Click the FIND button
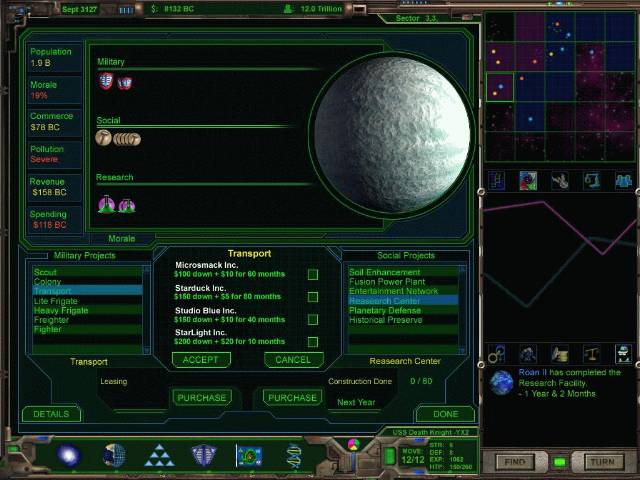 [x=515, y=462]
